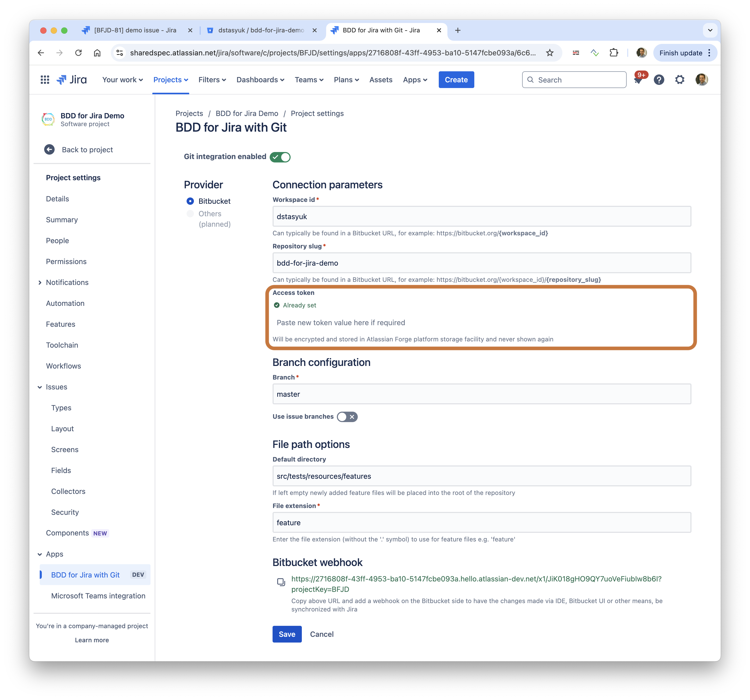750x700 pixels.
Task: Open the Jira app switcher grid
Action: (45, 80)
